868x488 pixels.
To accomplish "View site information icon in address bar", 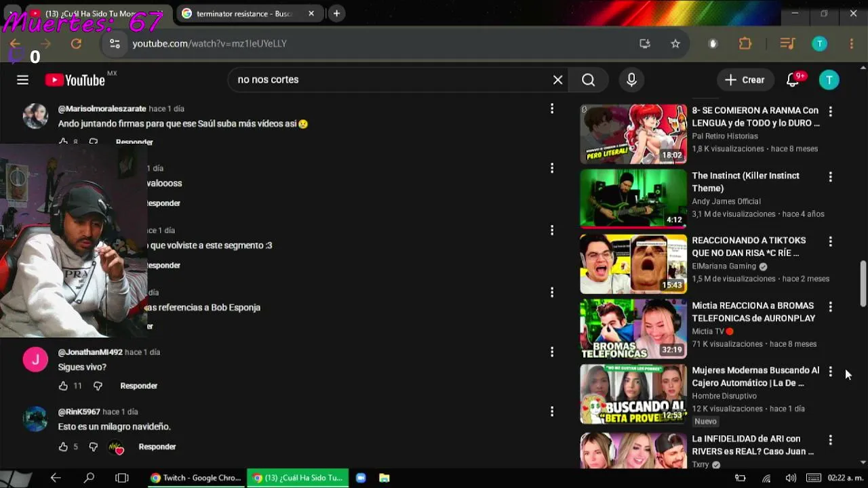I will 115,43.
